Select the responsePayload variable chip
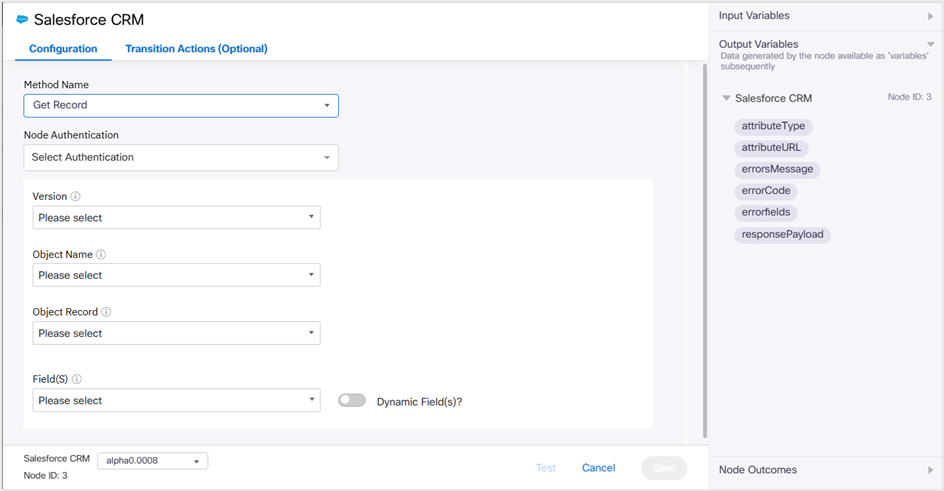Screen dimensions: 944x491 pyautogui.click(x=783, y=235)
